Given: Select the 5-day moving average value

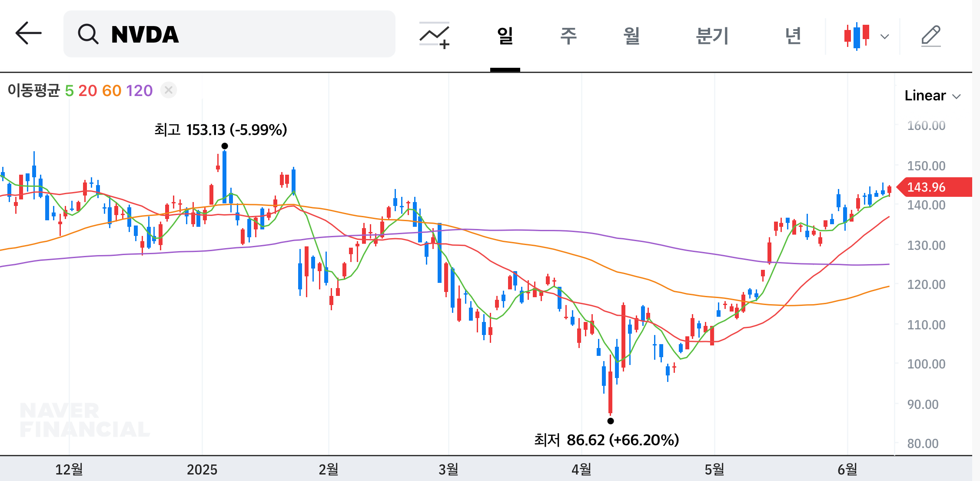Looking at the screenshot, I should [x=69, y=91].
